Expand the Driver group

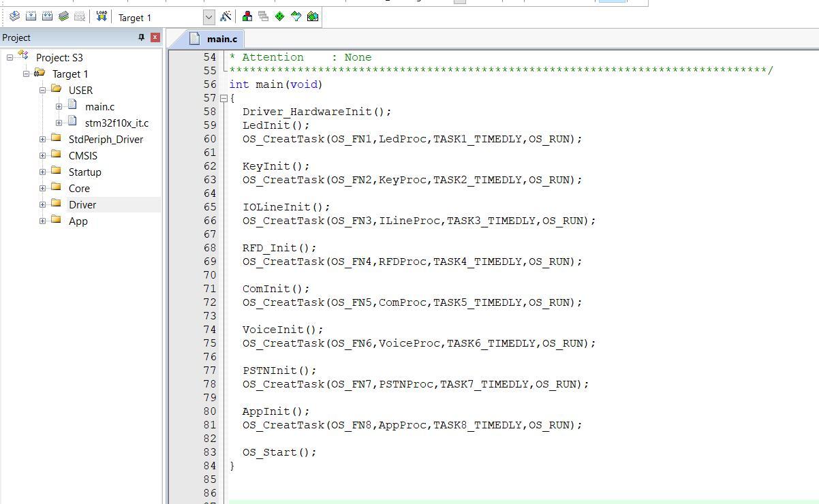click(x=42, y=204)
